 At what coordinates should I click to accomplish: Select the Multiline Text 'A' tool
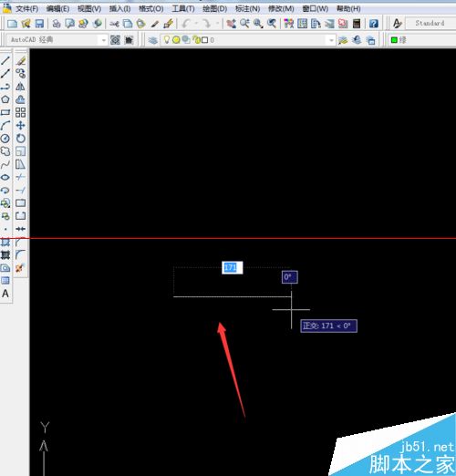[x=5, y=294]
